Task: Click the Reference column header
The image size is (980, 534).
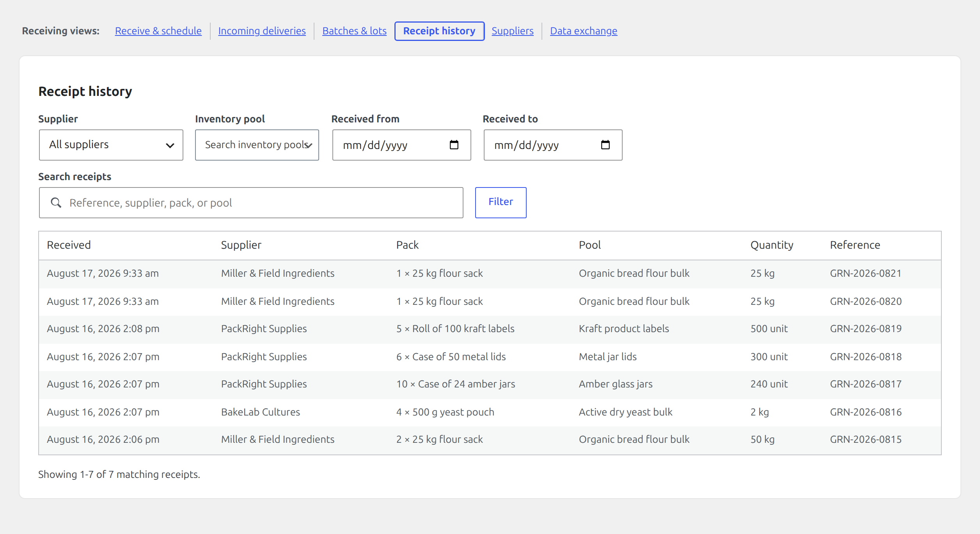Action: (x=855, y=245)
